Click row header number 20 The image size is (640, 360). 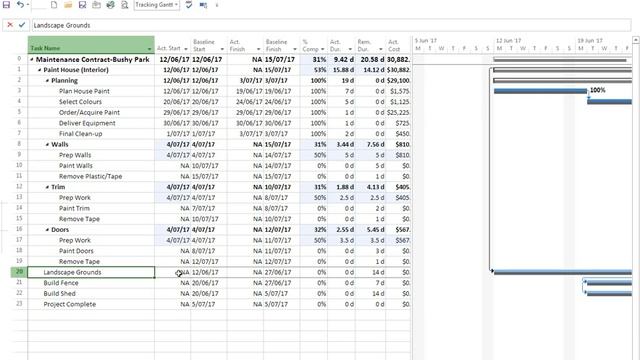click(19, 272)
